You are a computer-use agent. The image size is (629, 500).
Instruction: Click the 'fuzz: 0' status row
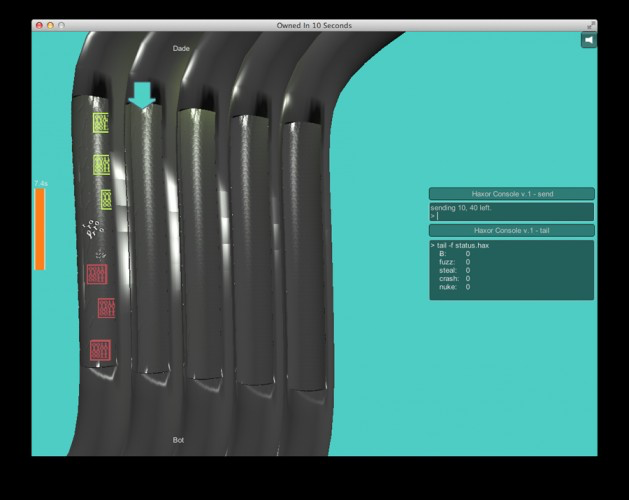[x=455, y=262]
